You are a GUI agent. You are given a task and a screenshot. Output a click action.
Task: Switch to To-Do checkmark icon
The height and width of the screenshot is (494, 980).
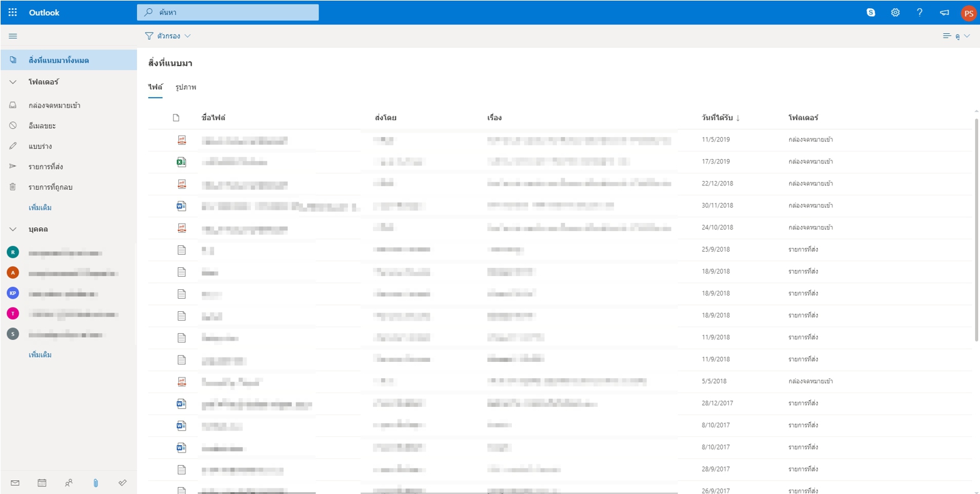[x=123, y=483]
